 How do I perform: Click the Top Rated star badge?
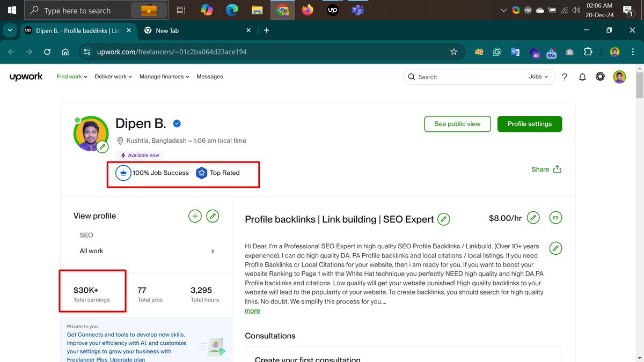click(201, 173)
